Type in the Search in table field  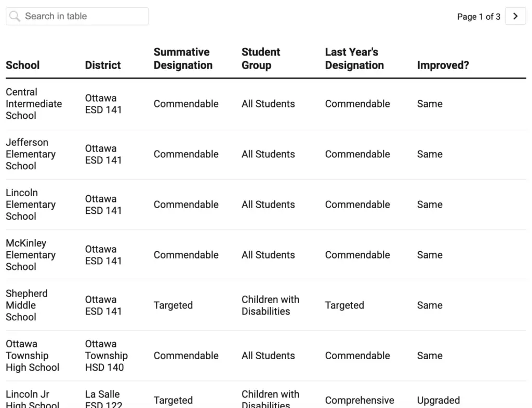[83, 16]
